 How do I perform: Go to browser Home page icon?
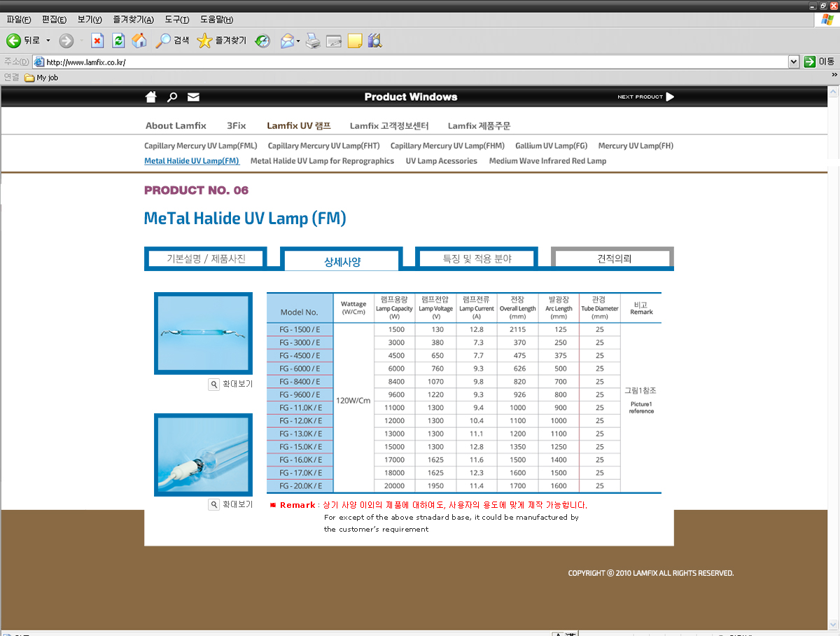[140, 41]
